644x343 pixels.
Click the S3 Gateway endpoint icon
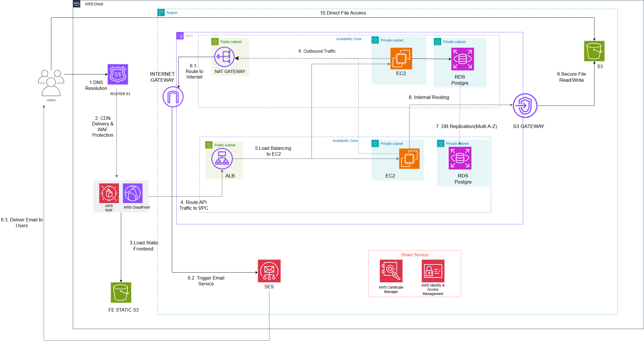pyautogui.click(x=525, y=106)
